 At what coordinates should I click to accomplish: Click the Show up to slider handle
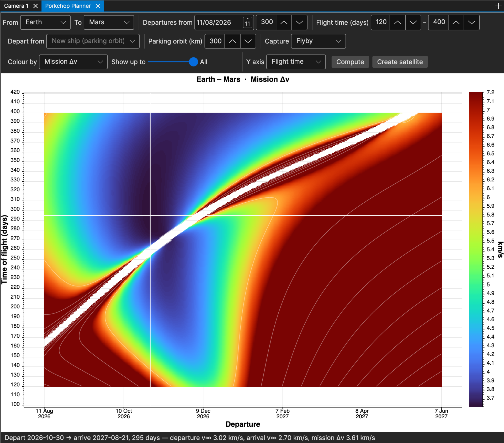click(x=193, y=62)
